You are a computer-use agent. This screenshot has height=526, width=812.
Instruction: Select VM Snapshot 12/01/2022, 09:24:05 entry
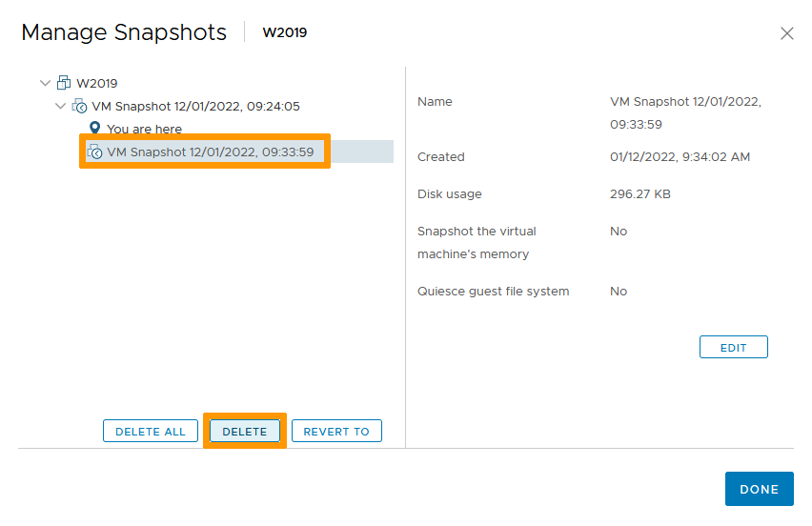pyautogui.click(x=195, y=106)
